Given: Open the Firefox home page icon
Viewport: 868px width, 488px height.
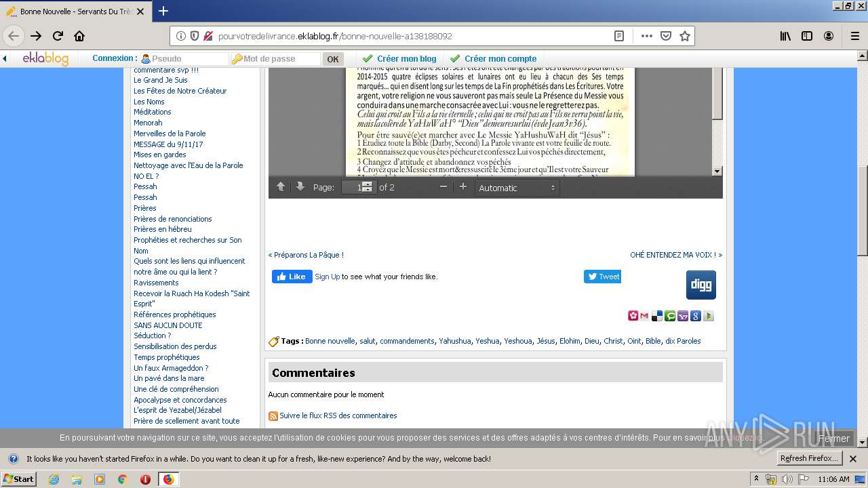Looking at the screenshot, I should [x=79, y=36].
